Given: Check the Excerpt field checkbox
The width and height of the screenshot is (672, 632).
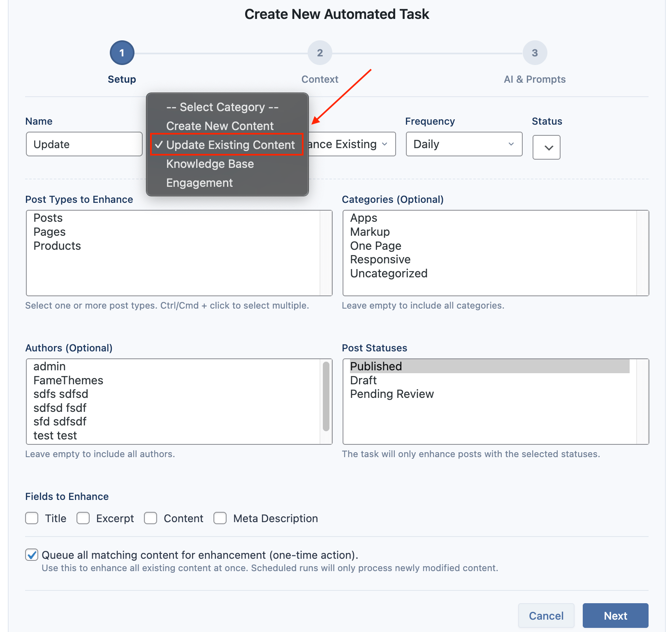Looking at the screenshot, I should [x=83, y=518].
